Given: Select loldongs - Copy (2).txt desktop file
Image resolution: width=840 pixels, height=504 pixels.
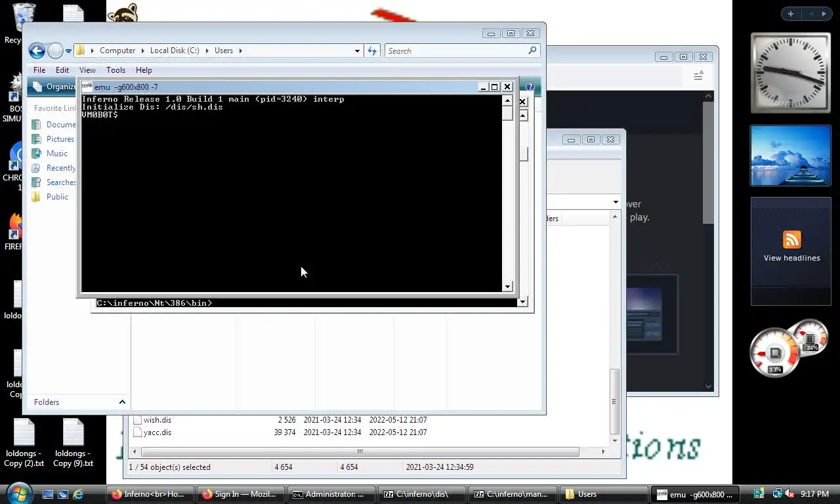Looking at the screenshot, I should coord(24,444).
